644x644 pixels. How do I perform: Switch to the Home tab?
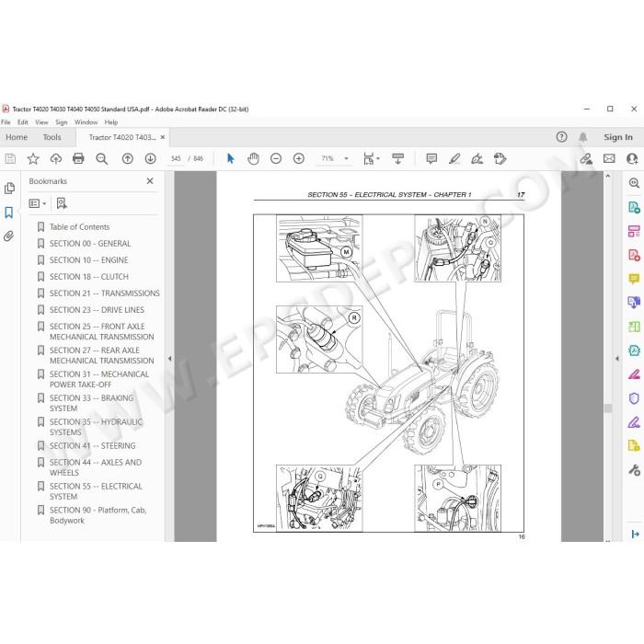17,137
